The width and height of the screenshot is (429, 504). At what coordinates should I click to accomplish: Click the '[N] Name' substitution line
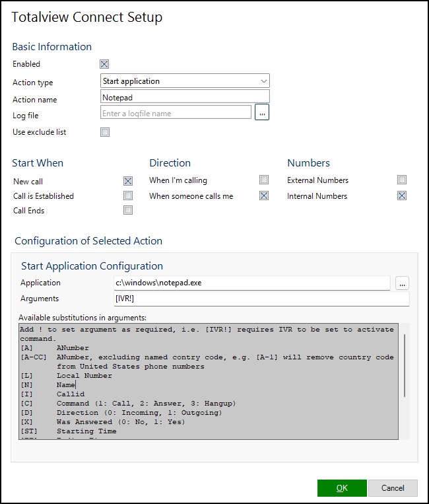(x=48, y=384)
